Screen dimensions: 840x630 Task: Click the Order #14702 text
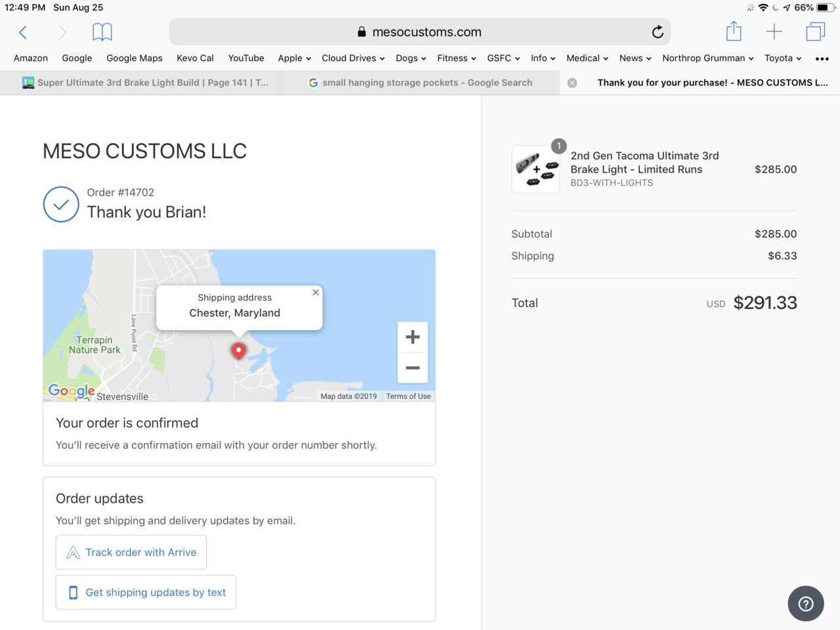(121, 192)
